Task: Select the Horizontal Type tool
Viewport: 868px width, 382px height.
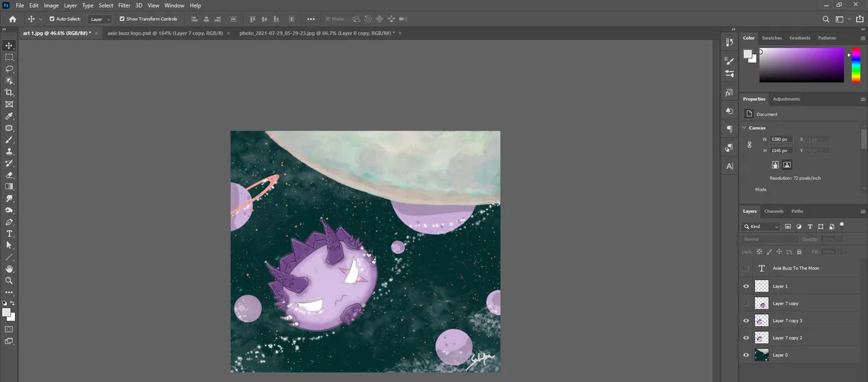Action: pos(9,233)
